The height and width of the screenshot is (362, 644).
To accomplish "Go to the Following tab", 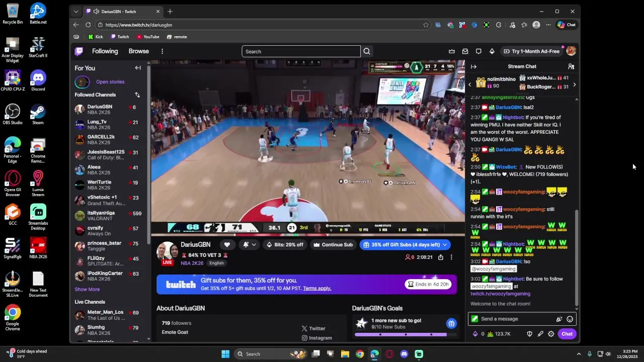I will tap(105, 51).
